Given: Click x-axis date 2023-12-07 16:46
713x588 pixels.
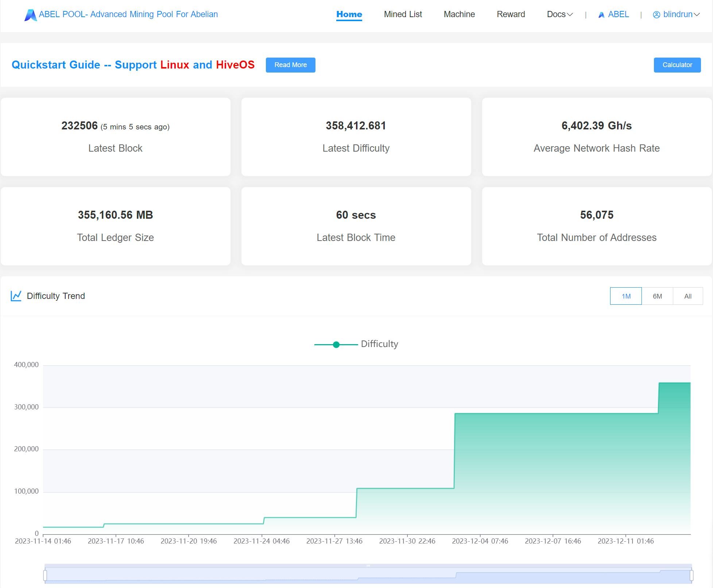Looking at the screenshot, I should click(553, 541).
